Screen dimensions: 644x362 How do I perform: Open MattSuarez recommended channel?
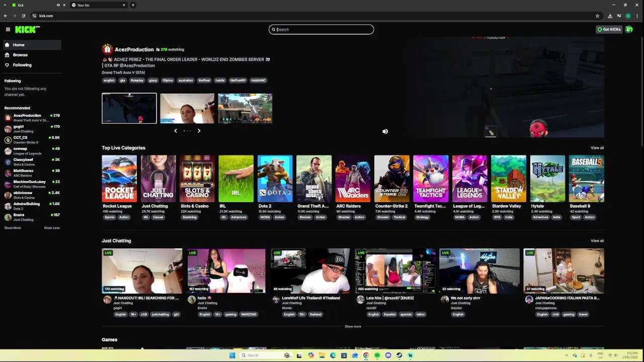click(32, 173)
